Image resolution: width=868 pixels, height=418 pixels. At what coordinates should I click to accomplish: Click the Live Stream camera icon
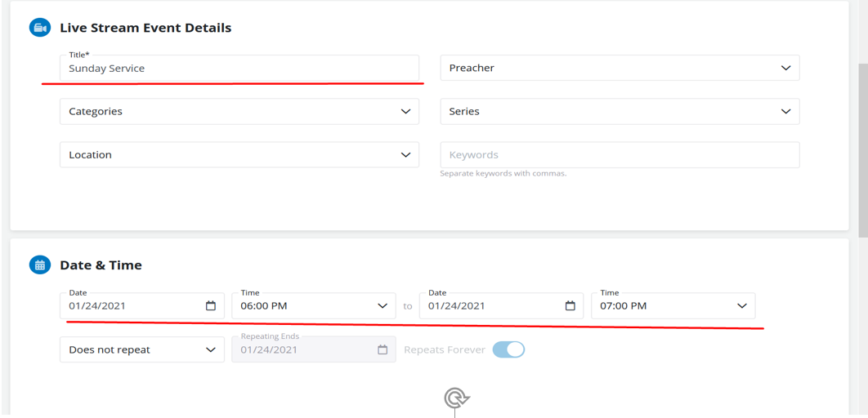click(39, 28)
